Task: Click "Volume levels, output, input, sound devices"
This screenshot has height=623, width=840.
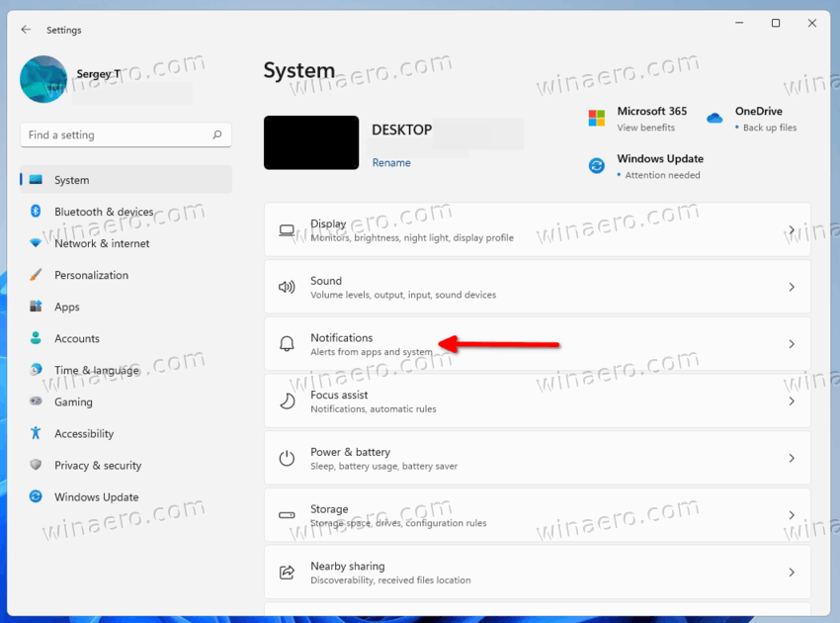Action: 403,295
